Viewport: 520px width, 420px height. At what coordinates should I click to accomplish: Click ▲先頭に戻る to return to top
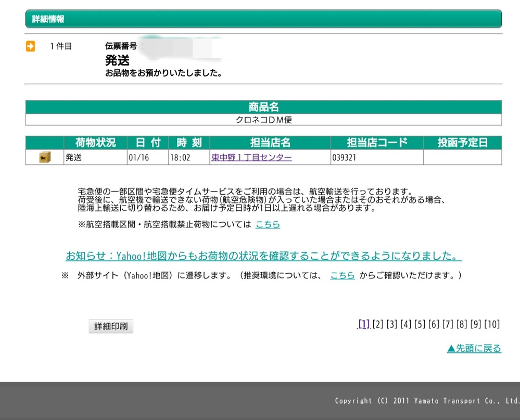click(x=474, y=349)
